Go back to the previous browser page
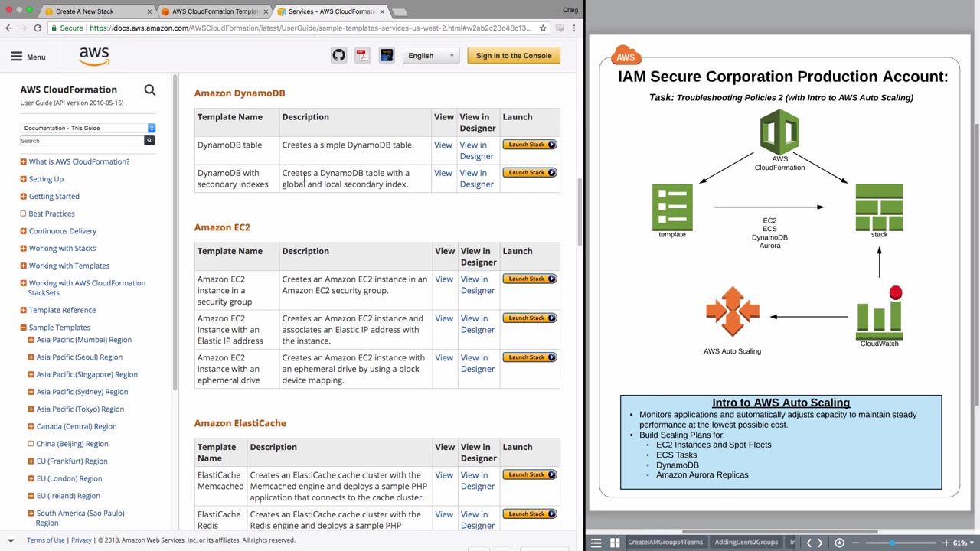The image size is (980, 551). [9, 28]
